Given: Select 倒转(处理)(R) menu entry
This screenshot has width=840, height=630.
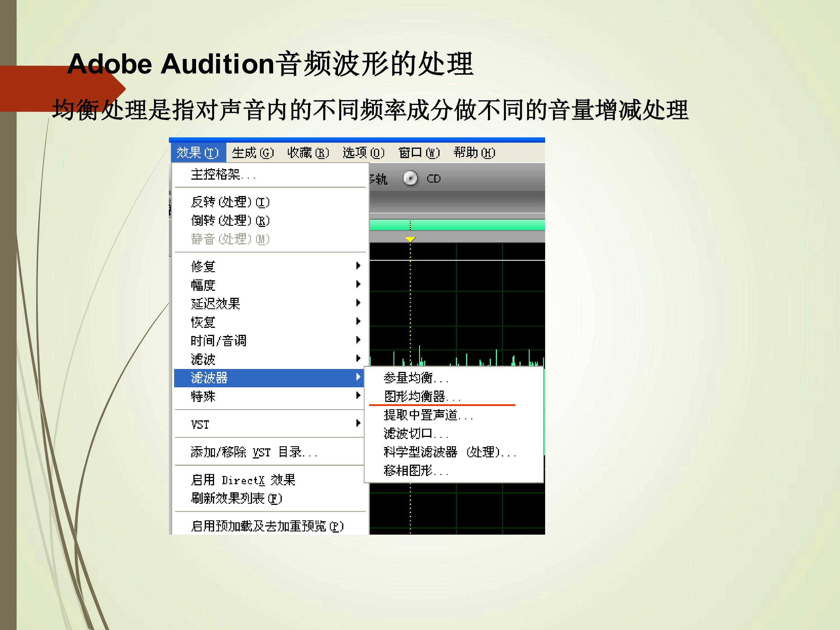Looking at the screenshot, I should click(269, 220).
